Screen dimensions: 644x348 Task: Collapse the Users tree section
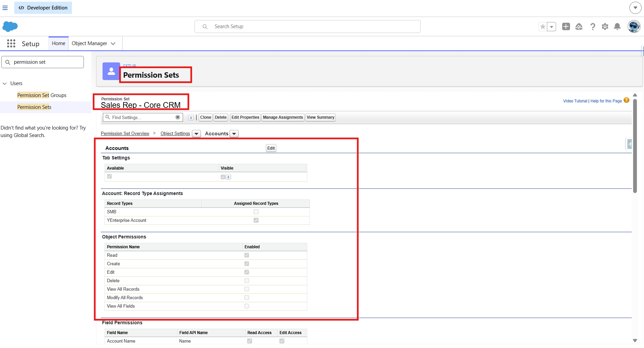[5, 83]
